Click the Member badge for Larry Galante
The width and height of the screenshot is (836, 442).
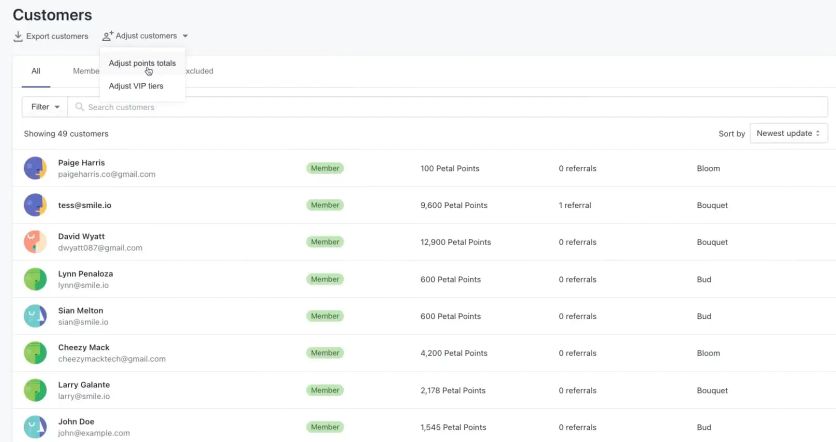click(x=325, y=390)
